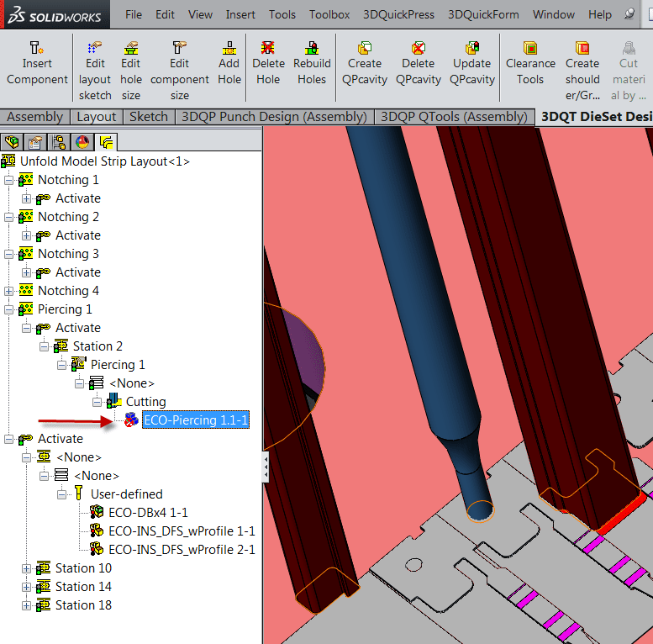
Task: Click the Insert Component tool
Action: tap(37, 63)
